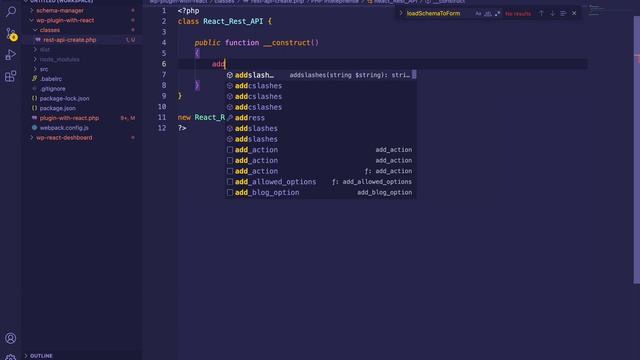Screen dimensions: 640x360
Task: Open the .gitignore file
Action: (x=53, y=89)
